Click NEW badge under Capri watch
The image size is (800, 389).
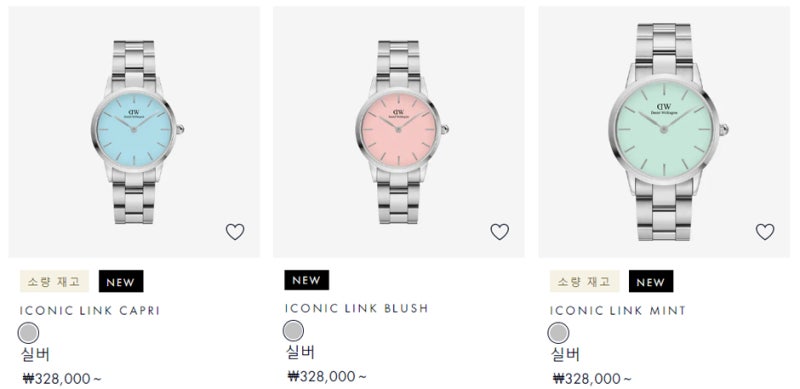[121, 281]
